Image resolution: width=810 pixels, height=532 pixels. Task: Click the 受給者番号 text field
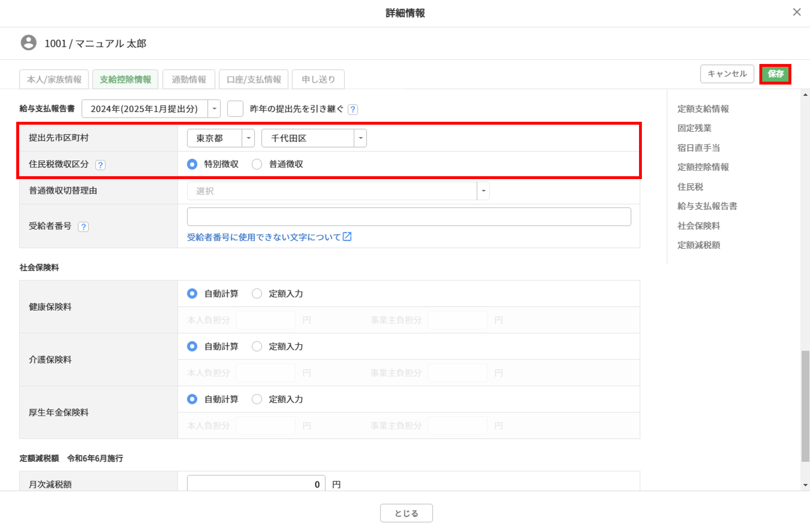(x=409, y=217)
